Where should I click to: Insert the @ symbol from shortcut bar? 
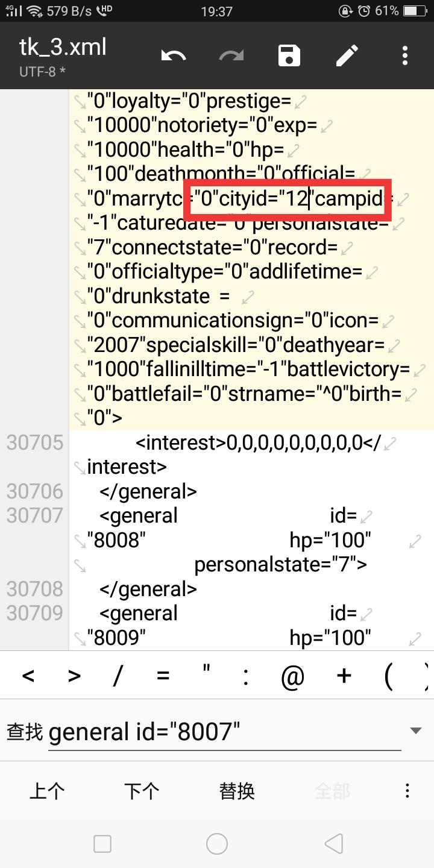(x=293, y=676)
